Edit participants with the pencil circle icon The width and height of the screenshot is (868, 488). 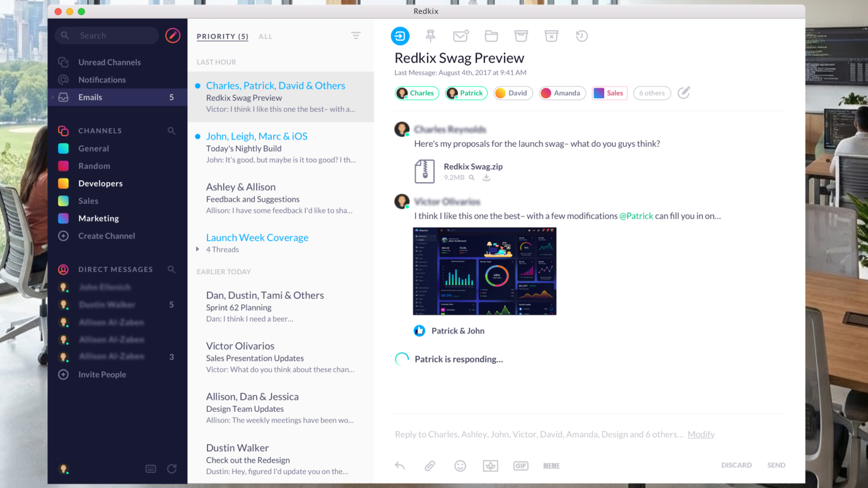point(684,93)
